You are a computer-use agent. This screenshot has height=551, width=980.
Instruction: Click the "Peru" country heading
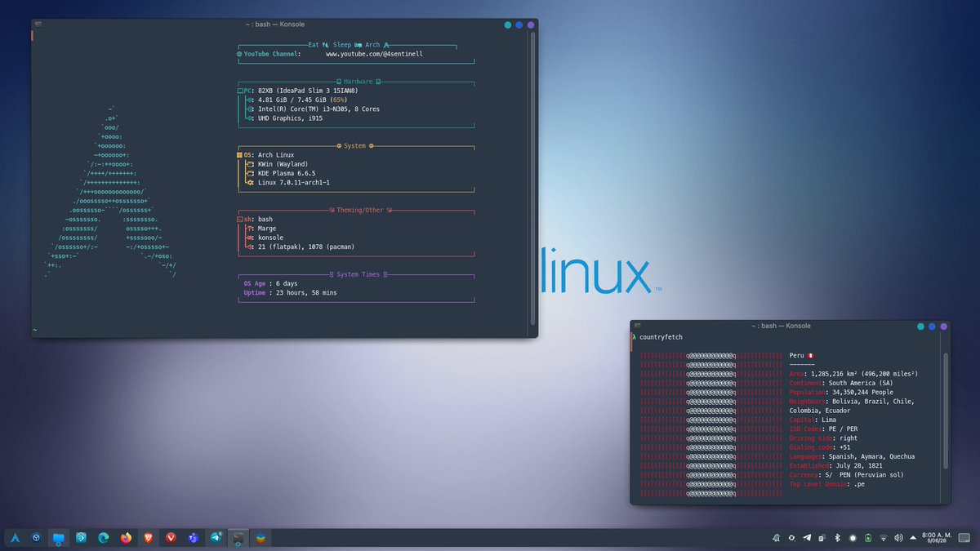[x=797, y=355]
